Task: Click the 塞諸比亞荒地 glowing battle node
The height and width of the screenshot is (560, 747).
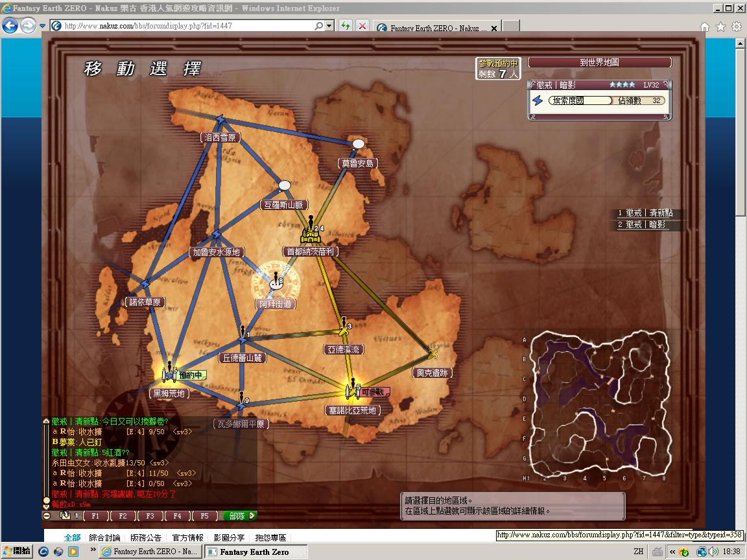Action: 351,391
